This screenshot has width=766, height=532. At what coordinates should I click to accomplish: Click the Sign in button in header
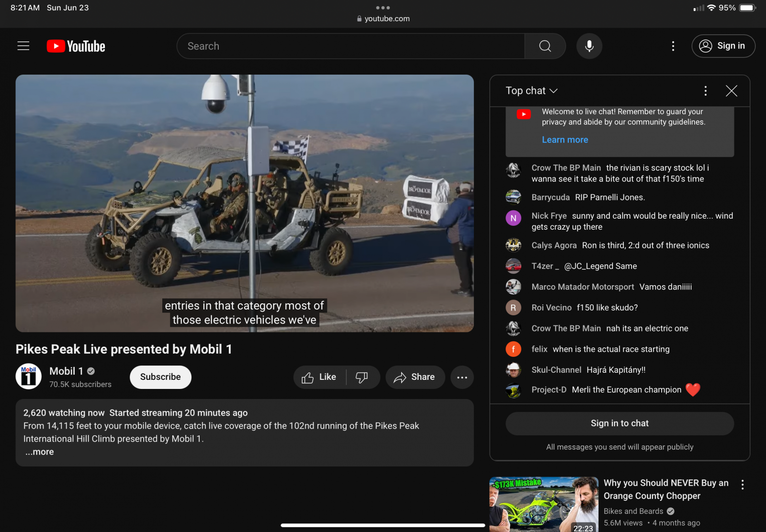[x=723, y=46]
